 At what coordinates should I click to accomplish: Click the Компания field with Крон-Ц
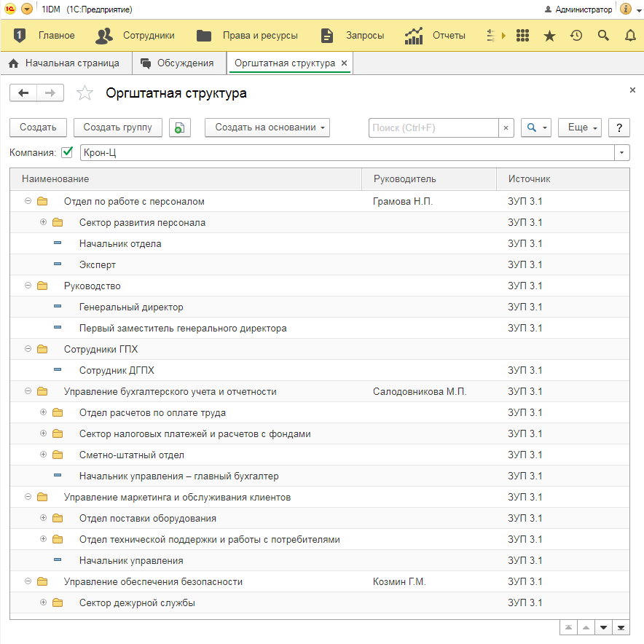(x=347, y=153)
